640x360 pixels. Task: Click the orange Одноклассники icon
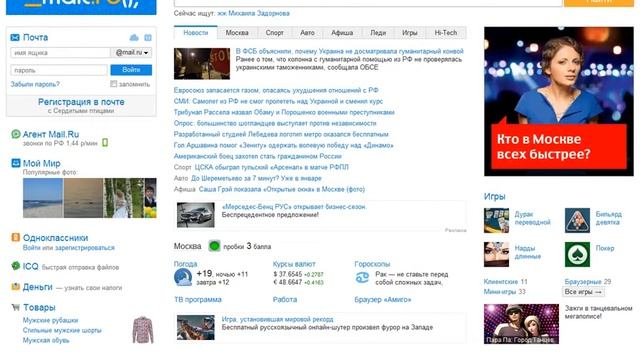pyautogui.click(x=16, y=237)
